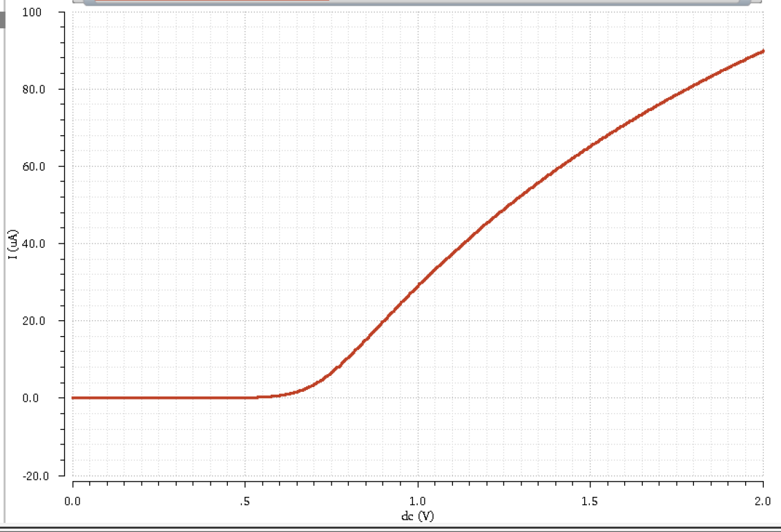Click the 60.0 tick label on Y axis
This screenshot has width=781, height=532.
tap(34, 166)
